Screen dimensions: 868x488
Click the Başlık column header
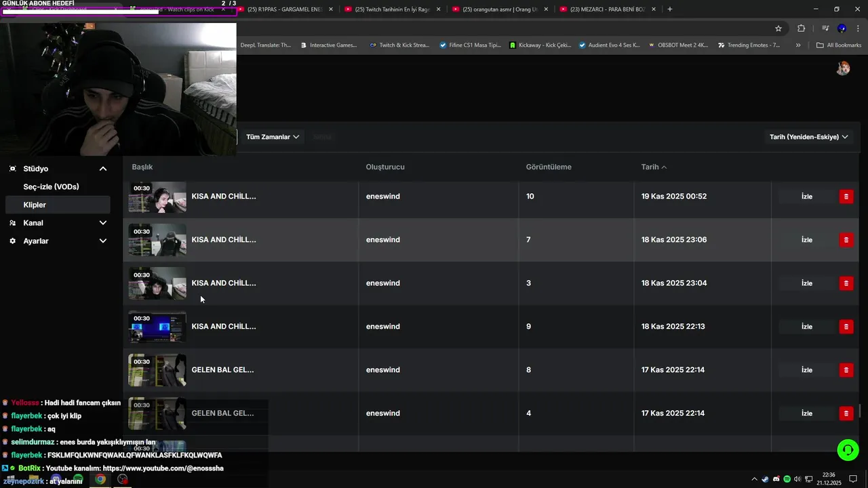pos(142,167)
